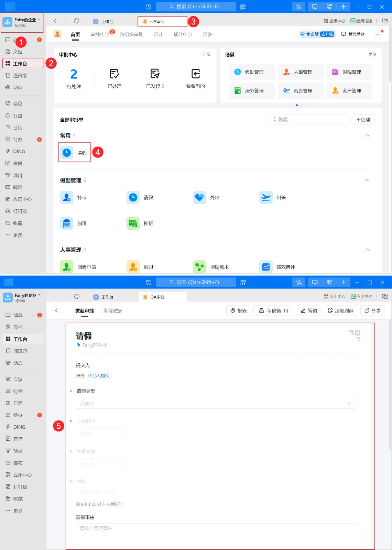392x550 pixels.
Task: Click the 我收到的 received icon
Action: pos(196,74)
